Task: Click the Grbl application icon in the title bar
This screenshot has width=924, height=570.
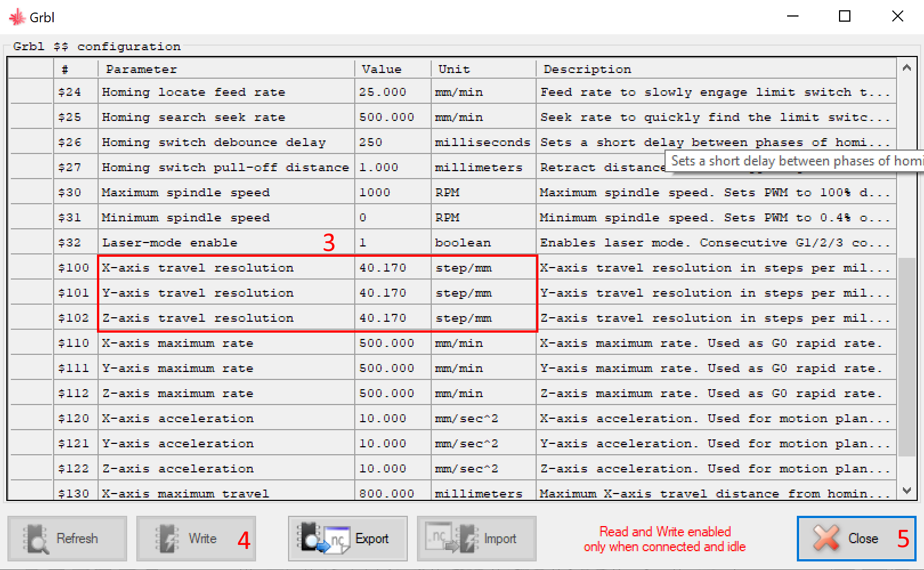Action: pyautogui.click(x=17, y=17)
